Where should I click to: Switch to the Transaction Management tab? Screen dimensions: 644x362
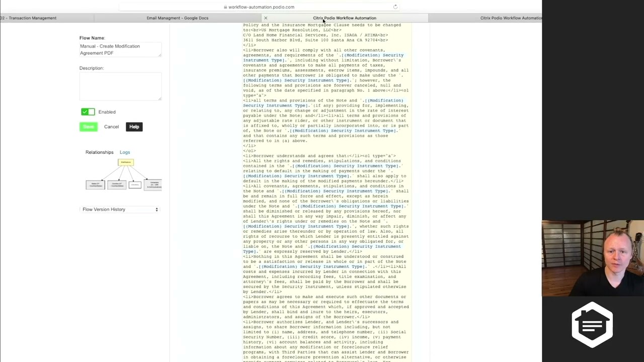[29, 18]
